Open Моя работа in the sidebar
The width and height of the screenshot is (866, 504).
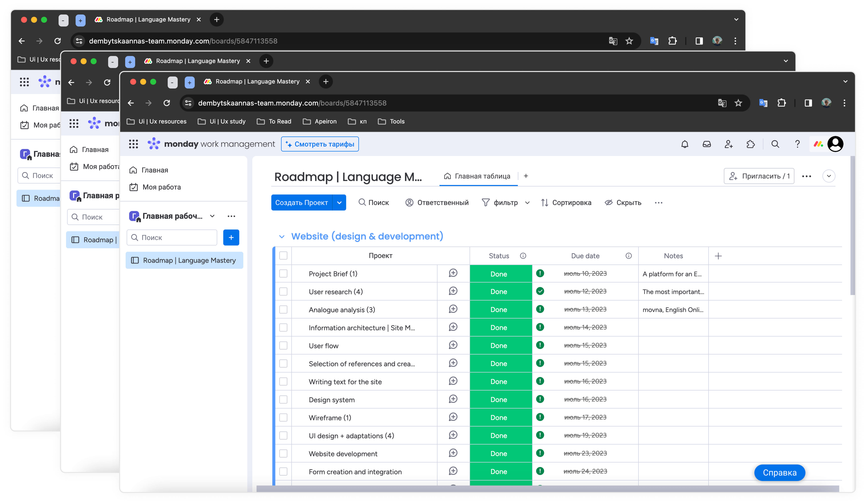(x=161, y=187)
